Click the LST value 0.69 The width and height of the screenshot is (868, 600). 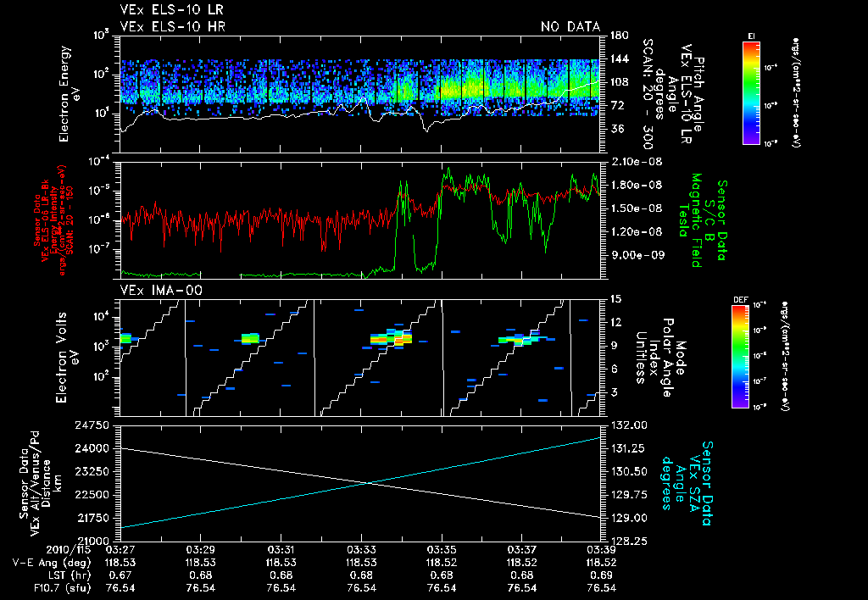click(602, 575)
